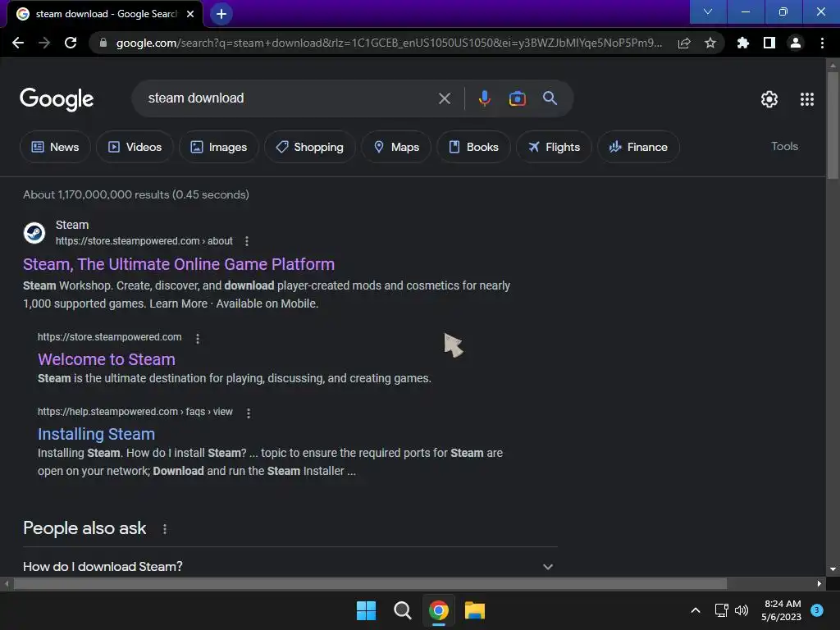
Task: Bookmark this tab with the star icon
Action: pyautogui.click(x=710, y=43)
